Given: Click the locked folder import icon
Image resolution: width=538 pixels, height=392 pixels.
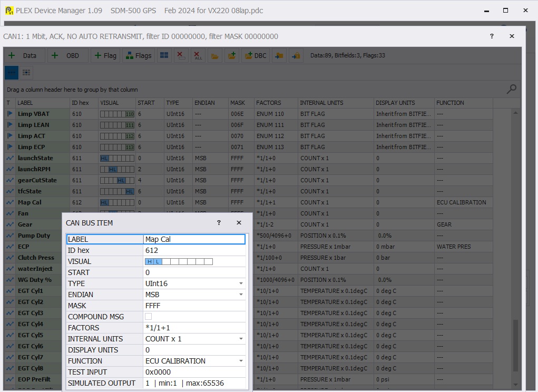Looking at the screenshot, I should (x=296, y=55).
